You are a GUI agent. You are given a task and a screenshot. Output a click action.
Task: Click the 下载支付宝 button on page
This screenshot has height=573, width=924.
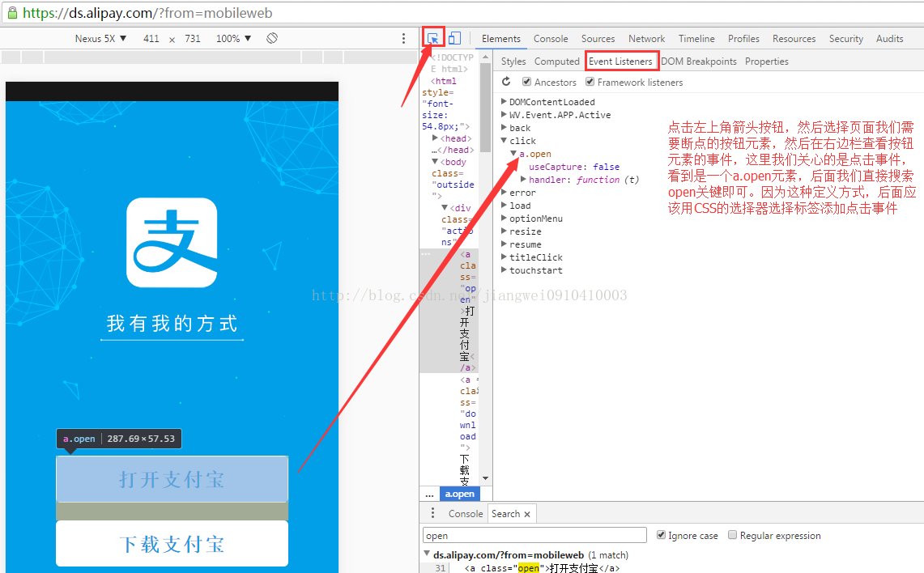pos(172,544)
